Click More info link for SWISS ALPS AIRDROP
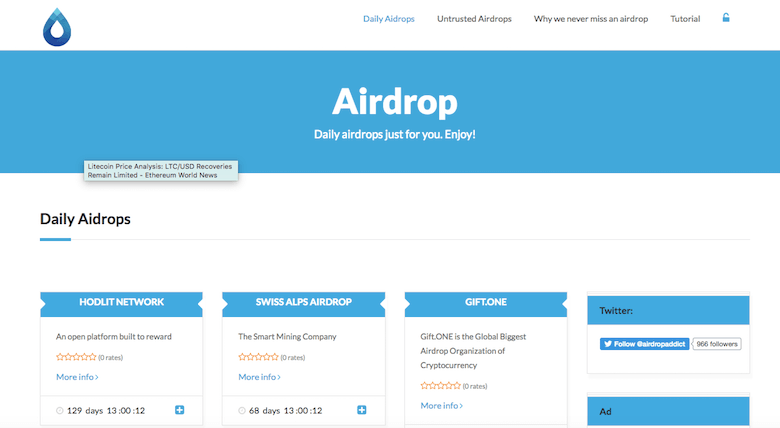The image size is (780, 428). click(x=259, y=377)
